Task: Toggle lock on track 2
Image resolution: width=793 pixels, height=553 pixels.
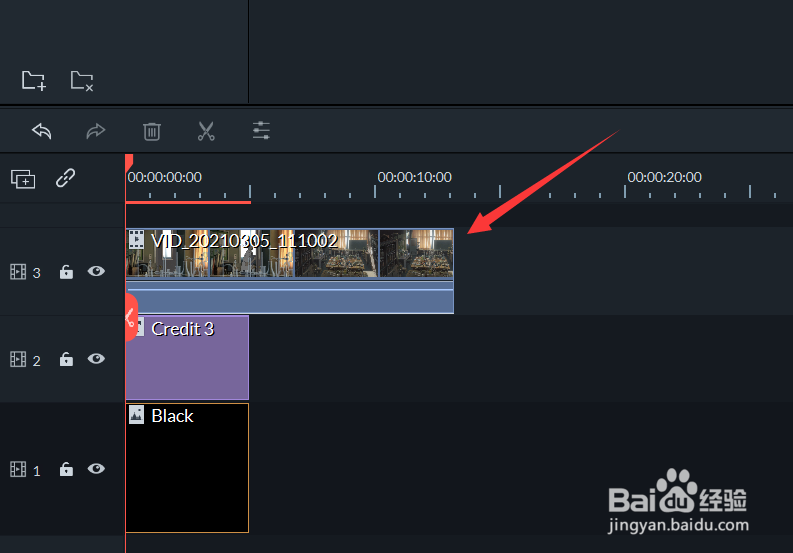Action: [66, 359]
